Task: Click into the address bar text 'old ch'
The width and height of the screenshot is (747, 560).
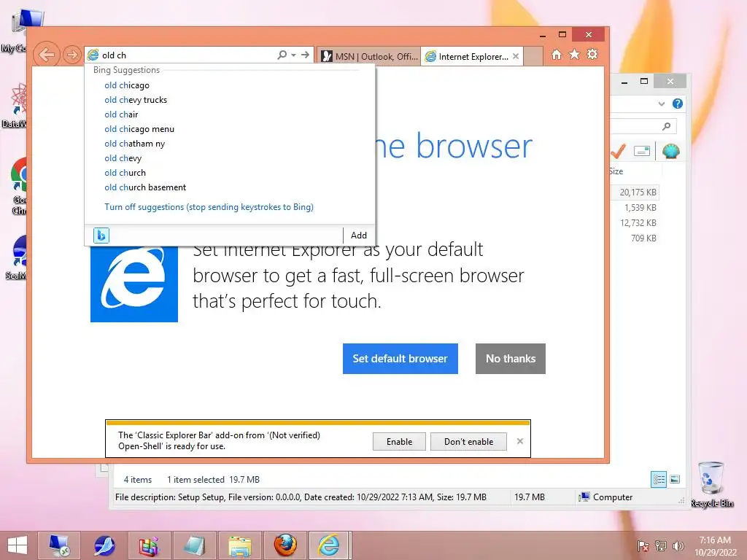Action: click(x=115, y=55)
